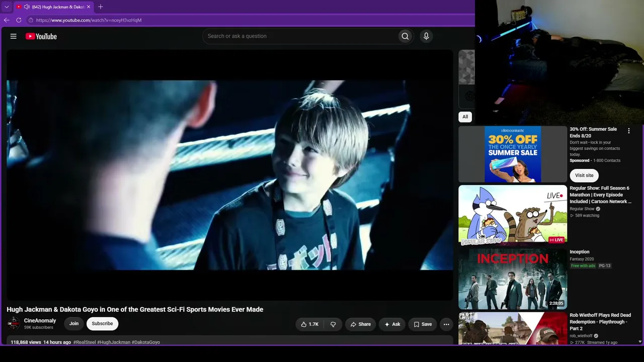The height and width of the screenshot is (362, 644).
Task: Open Regular Show Full Season 6 Marathon title
Action: pyautogui.click(x=600, y=195)
